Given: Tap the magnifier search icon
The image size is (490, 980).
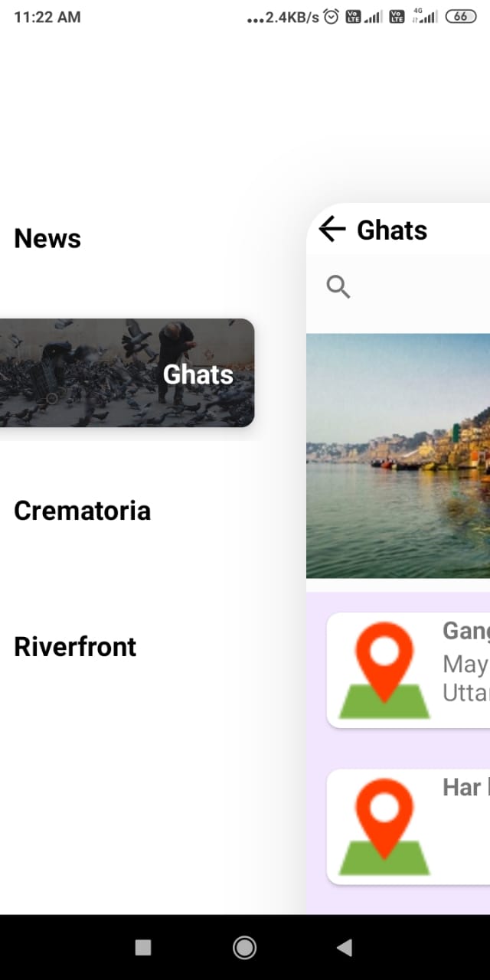Looking at the screenshot, I should [338, 287].
